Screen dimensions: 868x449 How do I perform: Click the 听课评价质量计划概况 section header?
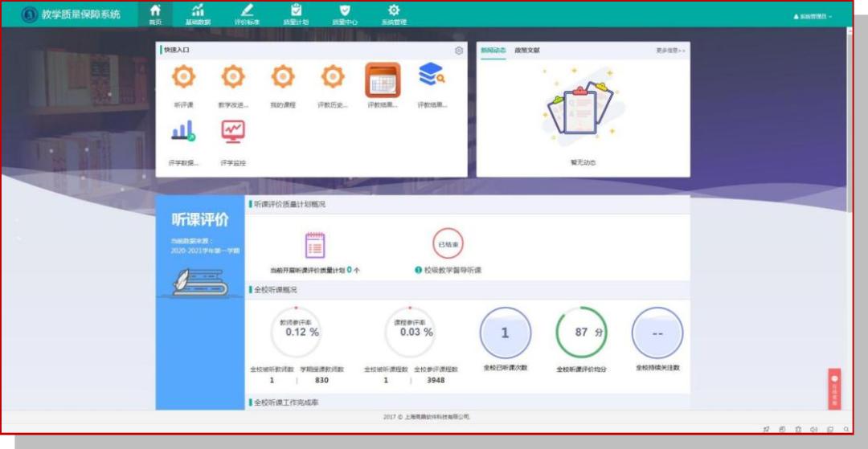tap(289, 204)
